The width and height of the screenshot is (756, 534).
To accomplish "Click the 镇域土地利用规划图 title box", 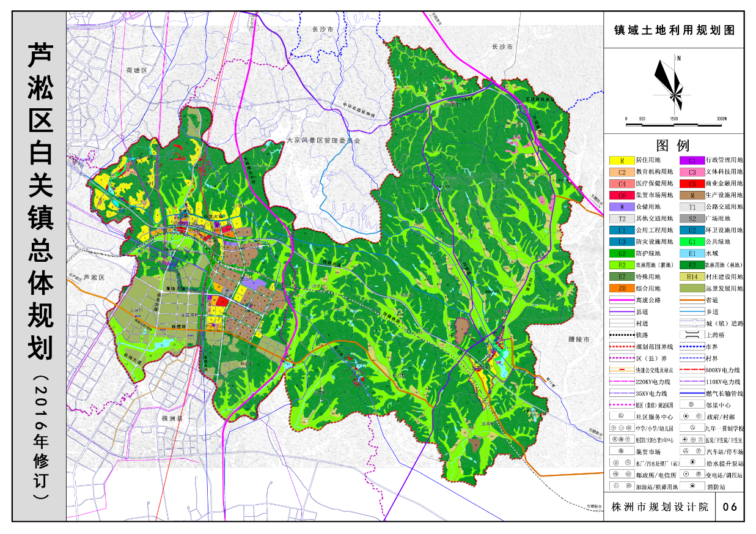I will point(674,29).
